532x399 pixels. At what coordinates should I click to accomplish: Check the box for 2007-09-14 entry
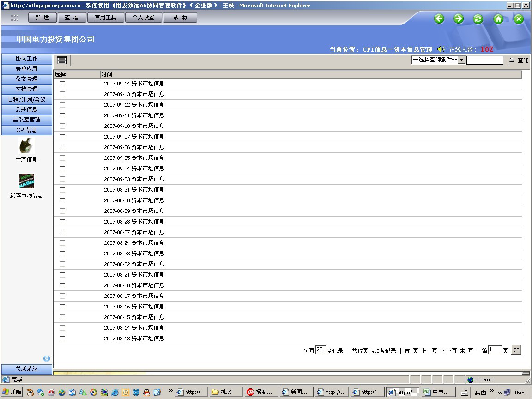pyautogui.click(x=62, y=84)
